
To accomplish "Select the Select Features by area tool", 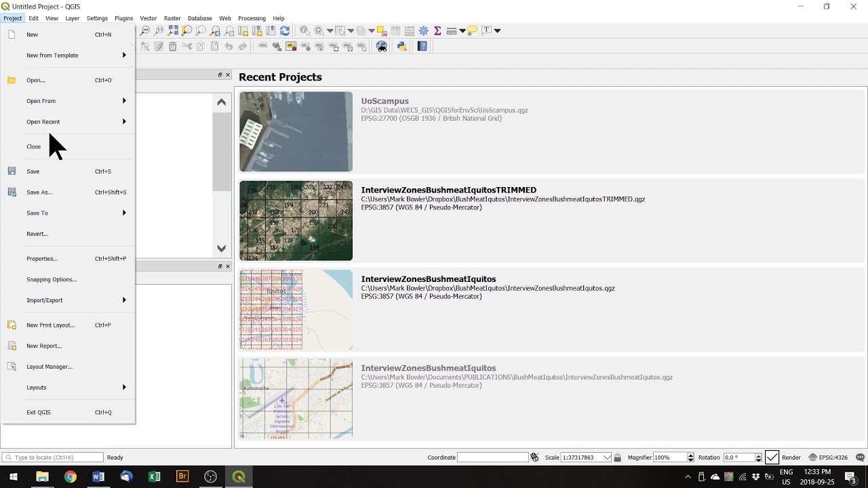I will click(340, 30).
